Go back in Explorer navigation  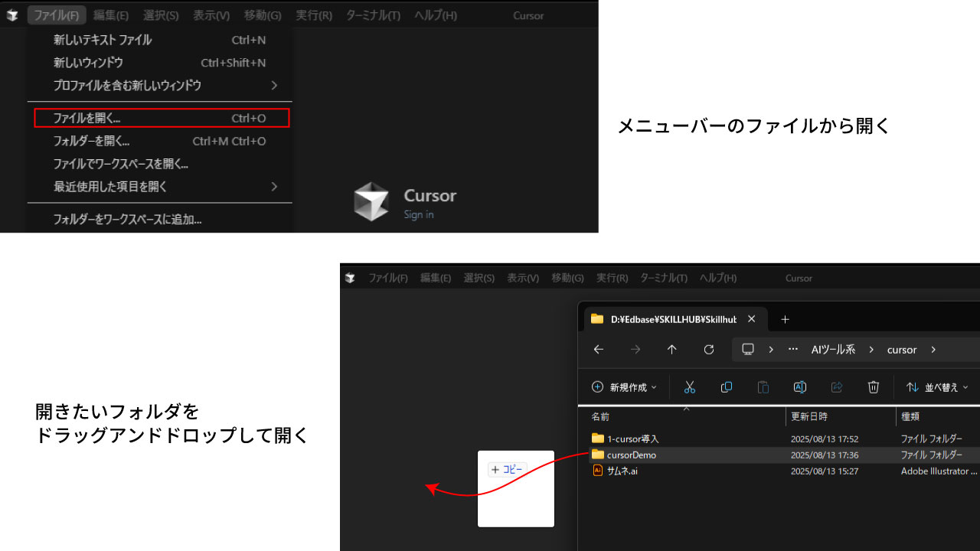599,349
